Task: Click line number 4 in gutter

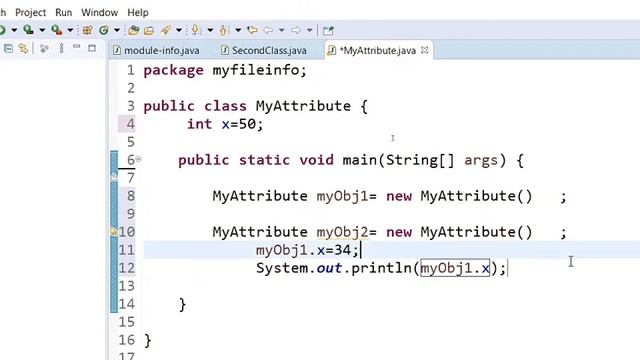Action: 130,124
